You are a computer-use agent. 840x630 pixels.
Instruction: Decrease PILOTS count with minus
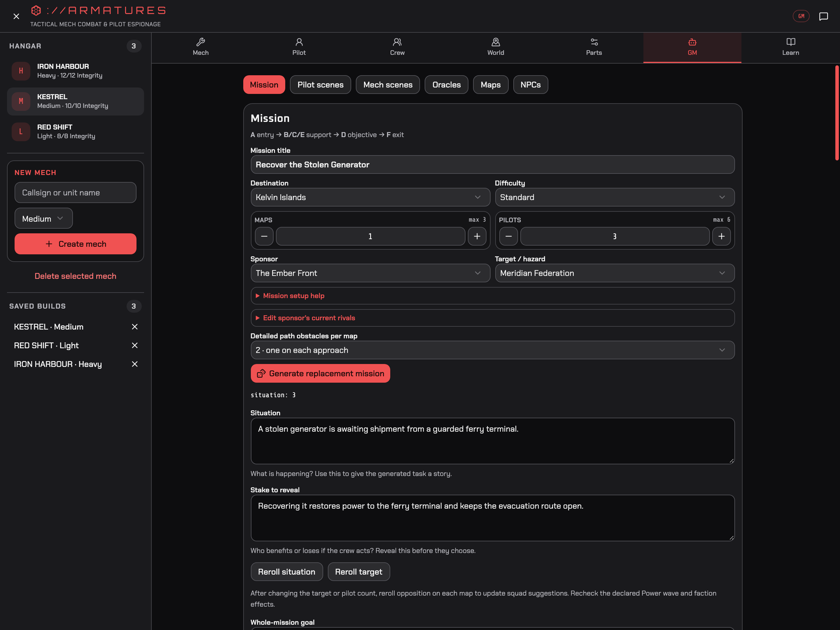point(508,236)
